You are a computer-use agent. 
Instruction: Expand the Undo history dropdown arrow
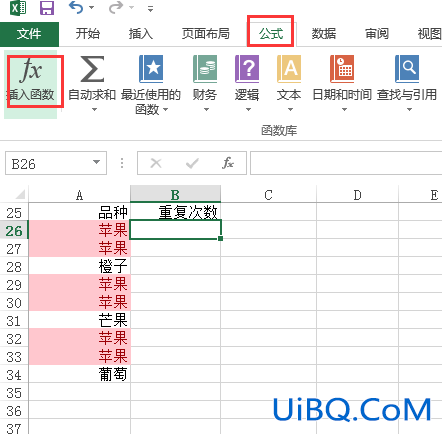point(92,7)
